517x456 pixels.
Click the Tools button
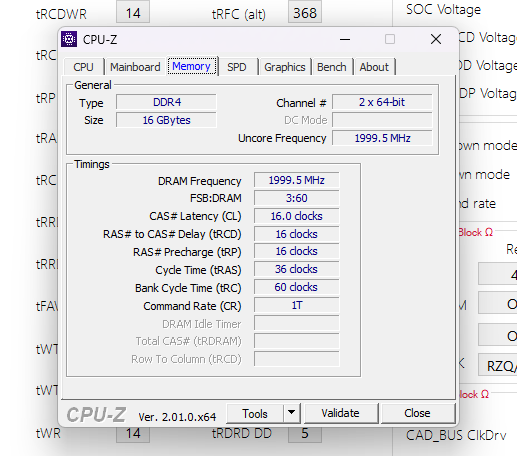255,414
